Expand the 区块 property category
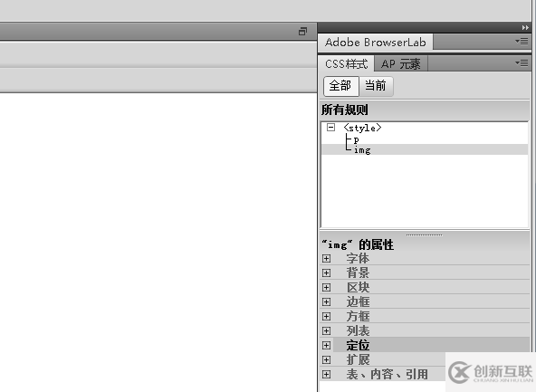This screenshot has height=392, width=536. point(326,287)
